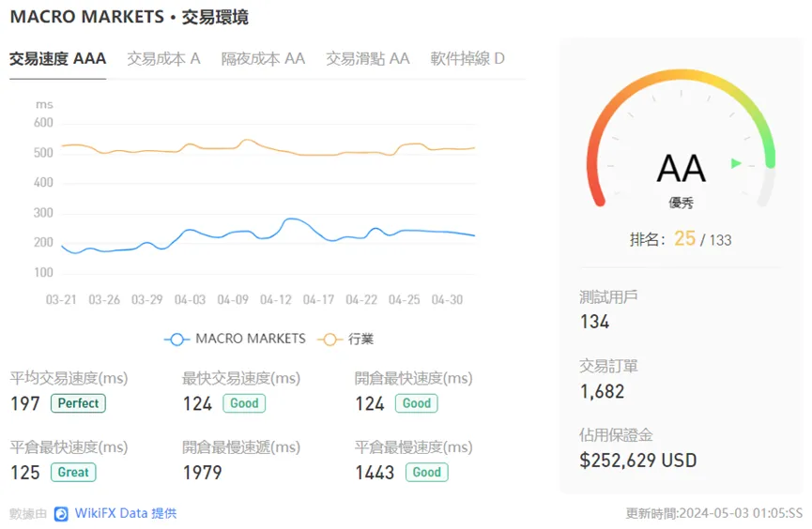Click the 開倉最慢速遞 value 1979
Viewport: 812px width, 529px height.
click(x=203, y=473)
